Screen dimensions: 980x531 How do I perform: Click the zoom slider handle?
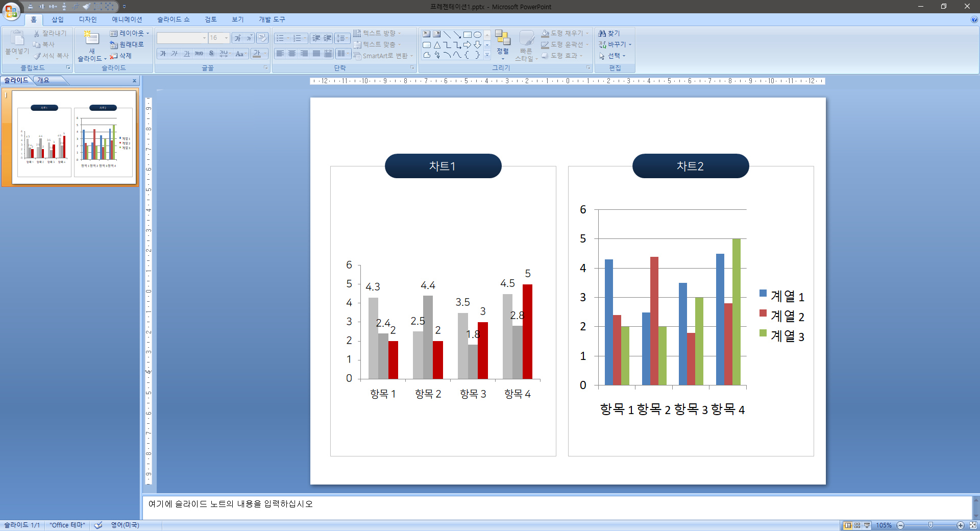click(x=930, y=525)
